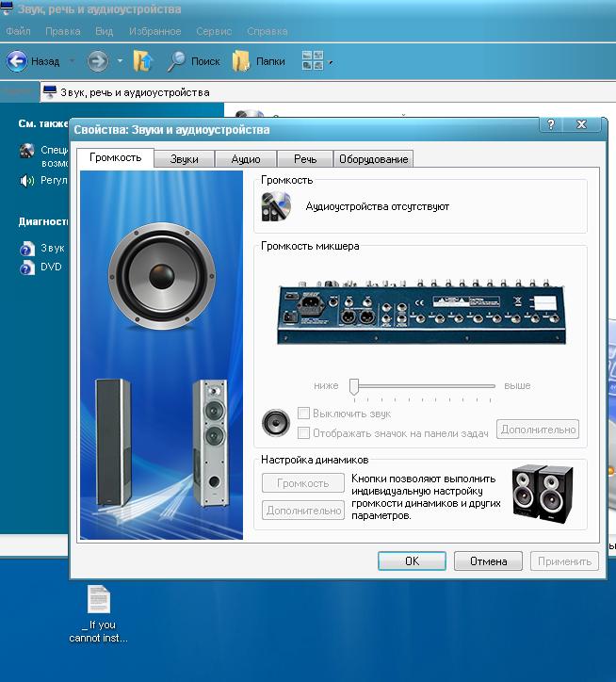Open the DVD troubleshooter in the sidebar
The image size is (616, 682).
[50, 268]
